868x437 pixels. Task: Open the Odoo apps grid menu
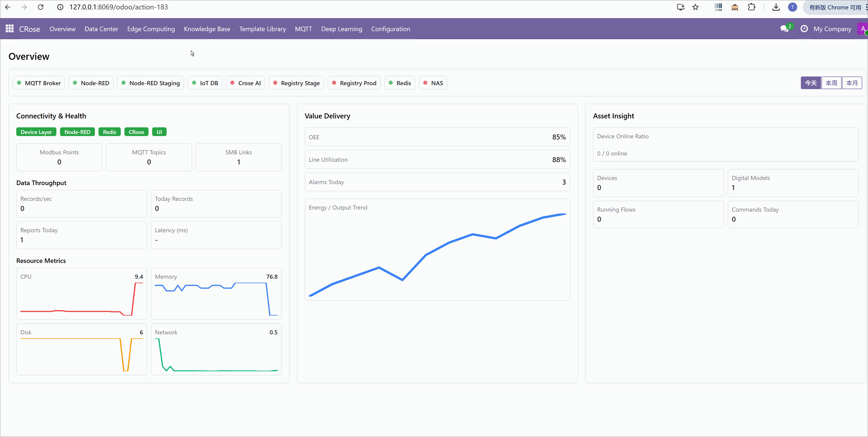click(x=9, y=29)
